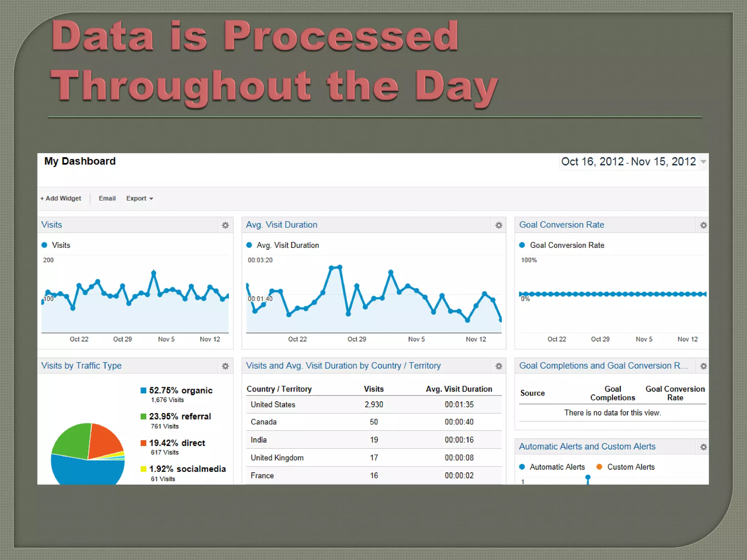
Task: Click blue organic legend color swatch
Action: (x=144, y=390)
